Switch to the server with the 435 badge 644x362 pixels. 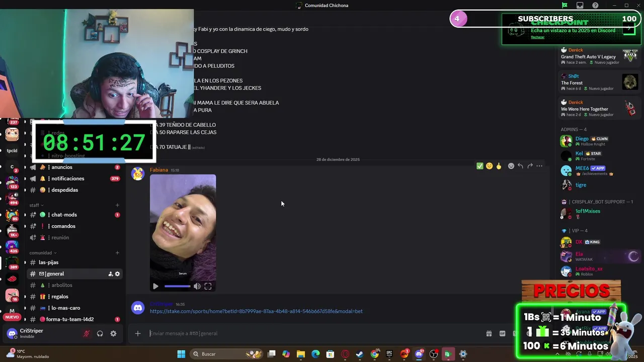click(12, 247)
